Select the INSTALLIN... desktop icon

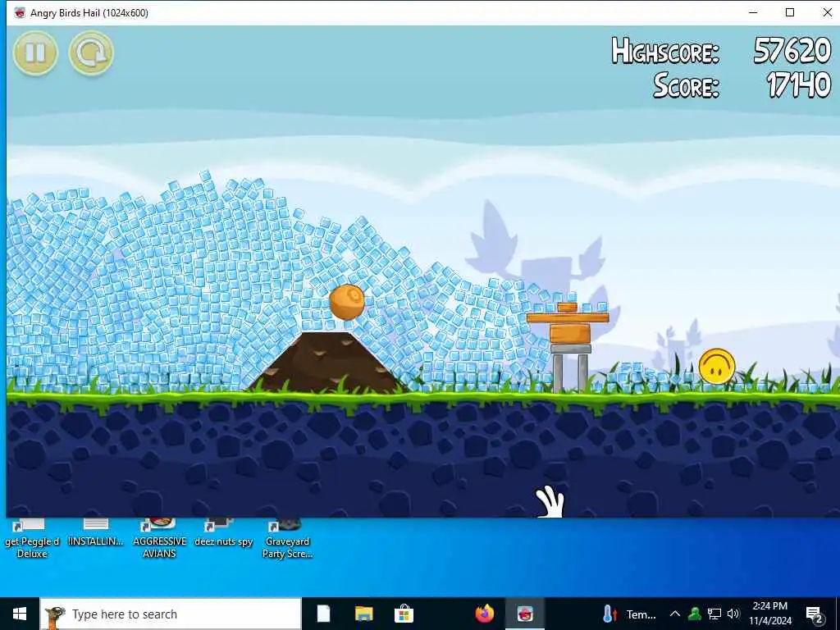point(96,532)
